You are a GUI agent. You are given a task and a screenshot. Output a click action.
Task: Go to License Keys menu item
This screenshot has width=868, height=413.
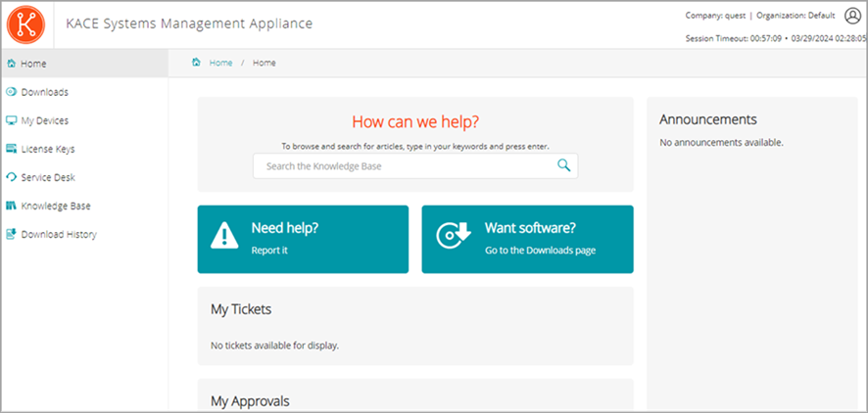coord(48,149)
